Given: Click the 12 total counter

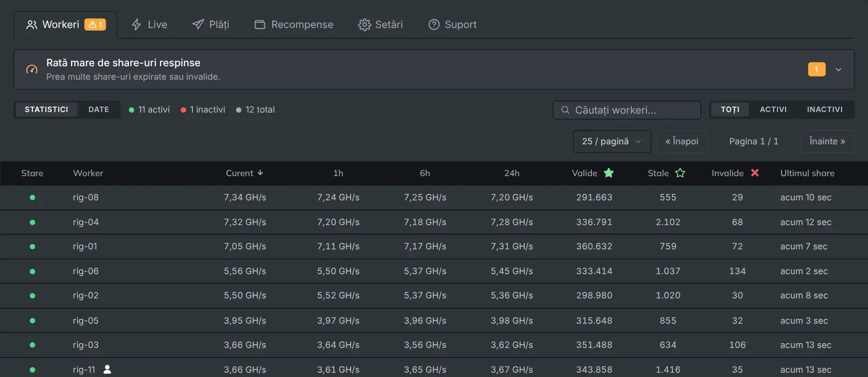Looking at the screenshot, I should point(256,110).
